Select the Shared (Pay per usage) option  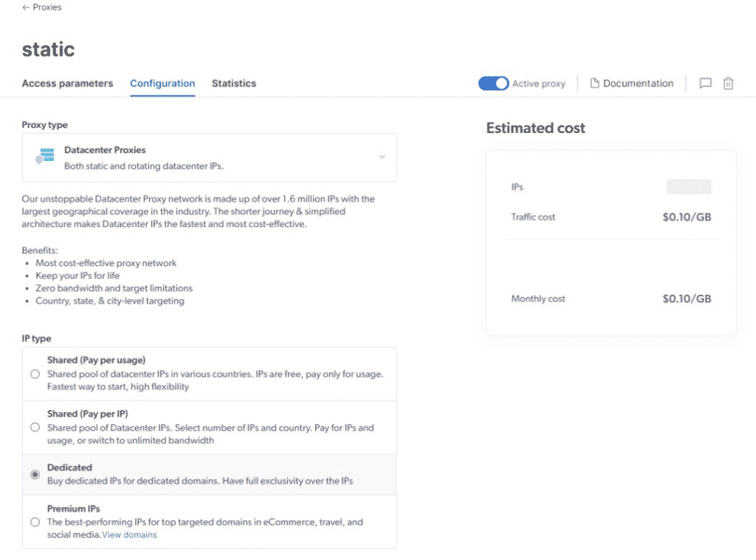pyautogui.click(x=34, y=375)
